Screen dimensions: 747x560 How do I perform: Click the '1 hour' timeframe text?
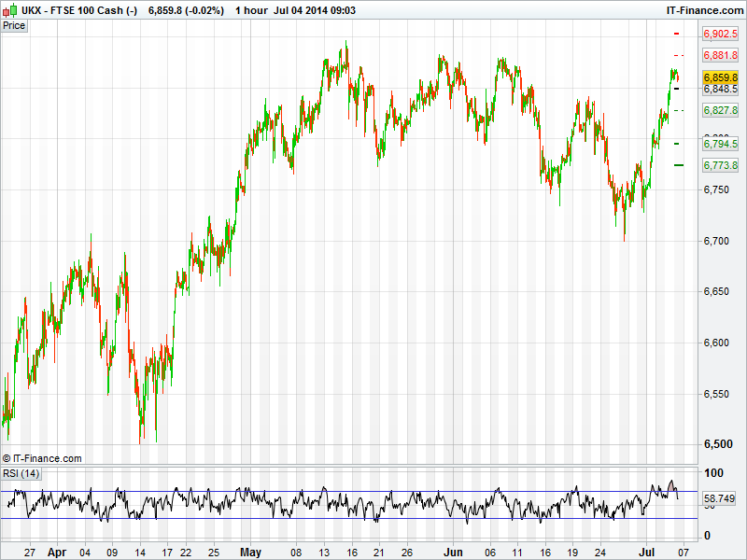(x=251, y=9)
